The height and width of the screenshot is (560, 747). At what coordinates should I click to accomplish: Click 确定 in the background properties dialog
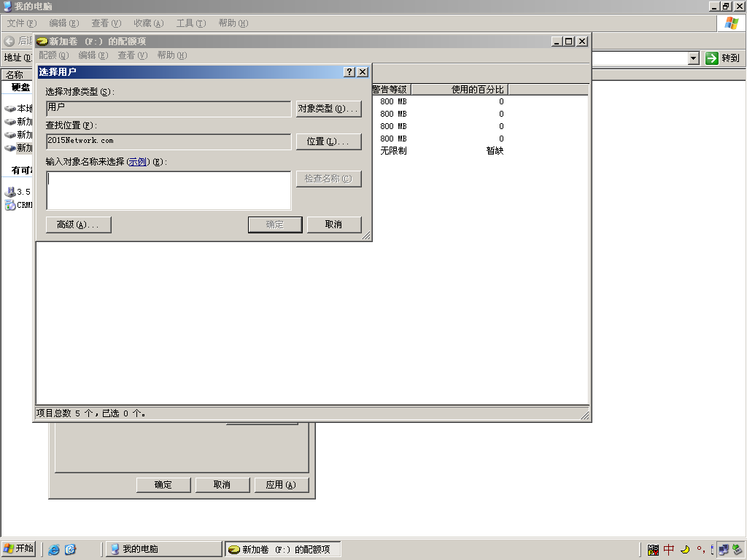[163, 485]
